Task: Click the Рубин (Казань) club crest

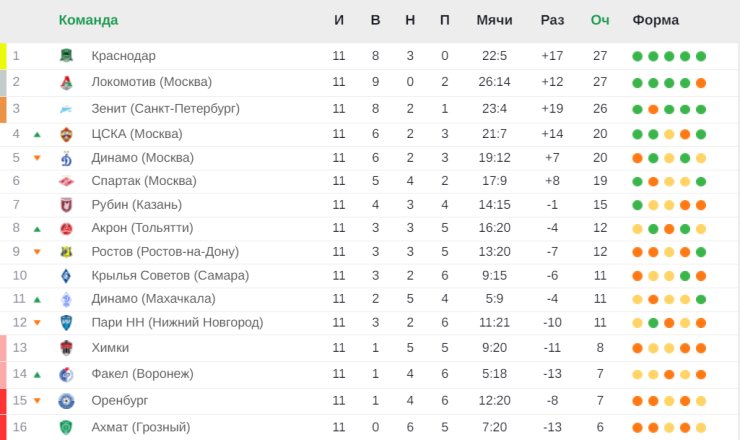Action: tap(67, 205)
